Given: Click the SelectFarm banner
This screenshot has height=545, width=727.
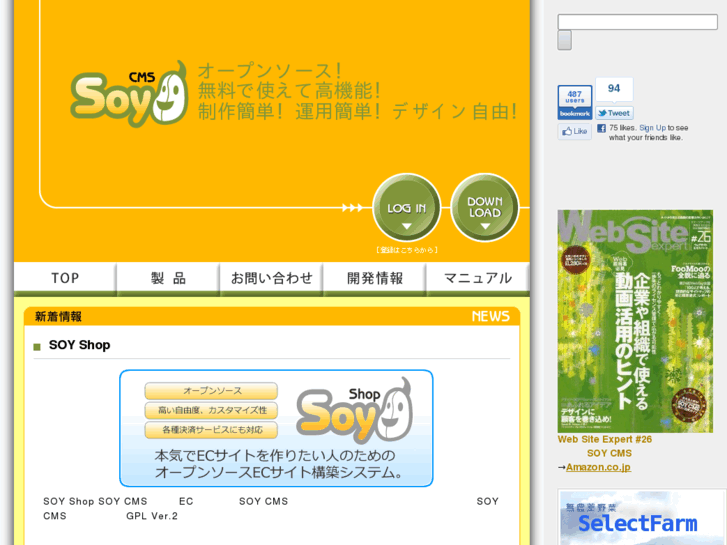Looking at the screenshot, I should pyautogui.click(x=642, y=518).
